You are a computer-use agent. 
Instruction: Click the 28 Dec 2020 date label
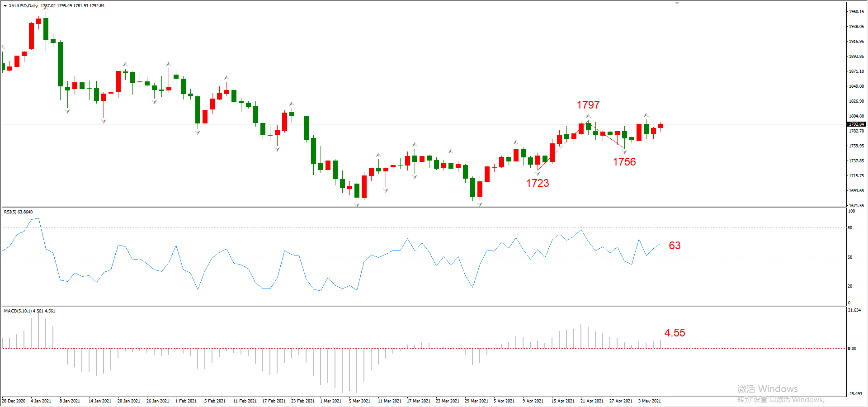14,401
